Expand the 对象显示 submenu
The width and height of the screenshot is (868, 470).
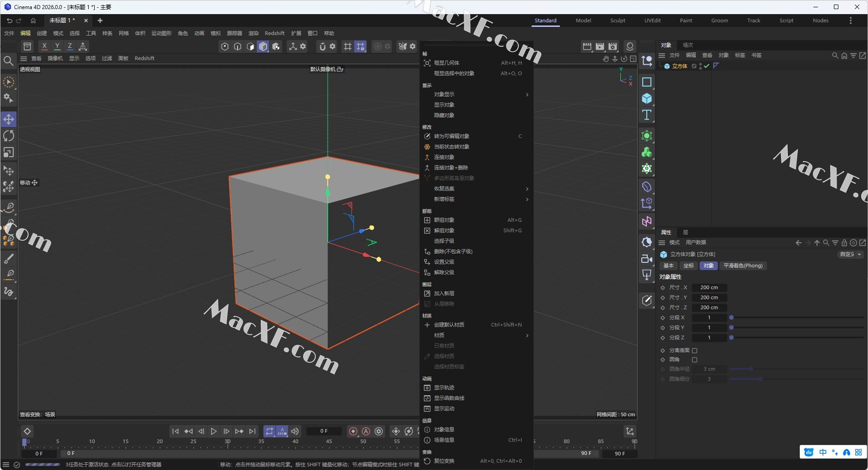tap(476, 94)
